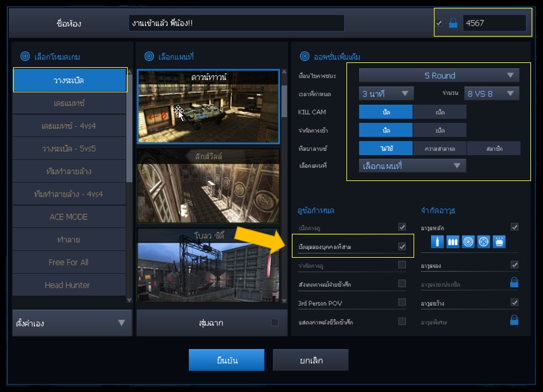Click the blue ยืนยัน confirm button
543x392 pixels.
[x=227, y=360]
